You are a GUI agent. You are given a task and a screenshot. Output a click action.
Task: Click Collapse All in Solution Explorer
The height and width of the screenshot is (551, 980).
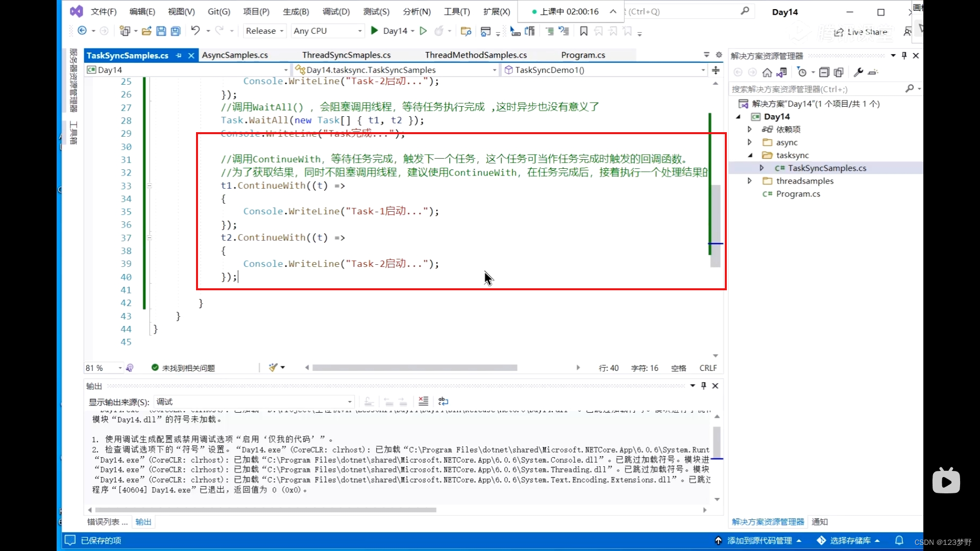tap(824, 72)
